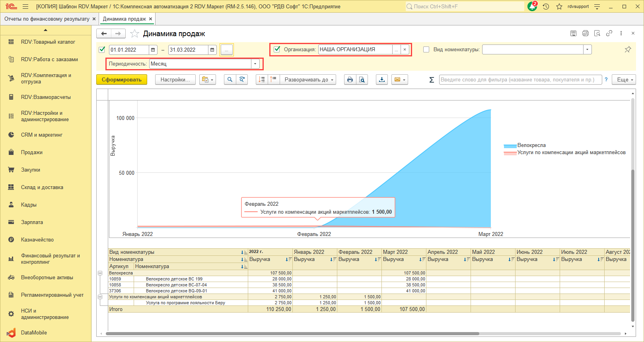
Task: Click the print icon in report toolbar
Action: (350, 80)
